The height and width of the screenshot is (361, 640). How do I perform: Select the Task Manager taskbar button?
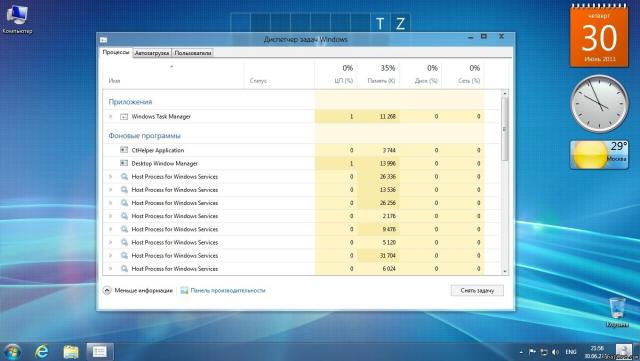tap(100, 352)
